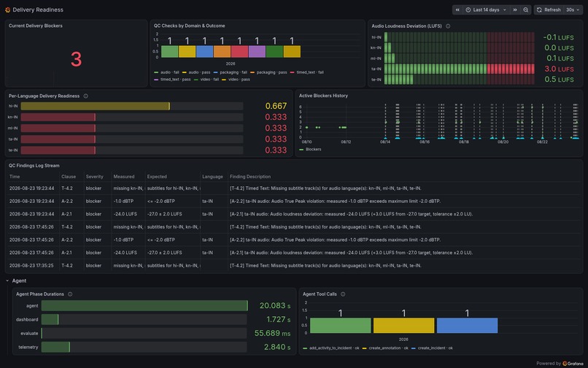The height and width of the screenshot is (368, 588).
Task: Click the 0.667 readiness value
Action: [x=276, y=107]
